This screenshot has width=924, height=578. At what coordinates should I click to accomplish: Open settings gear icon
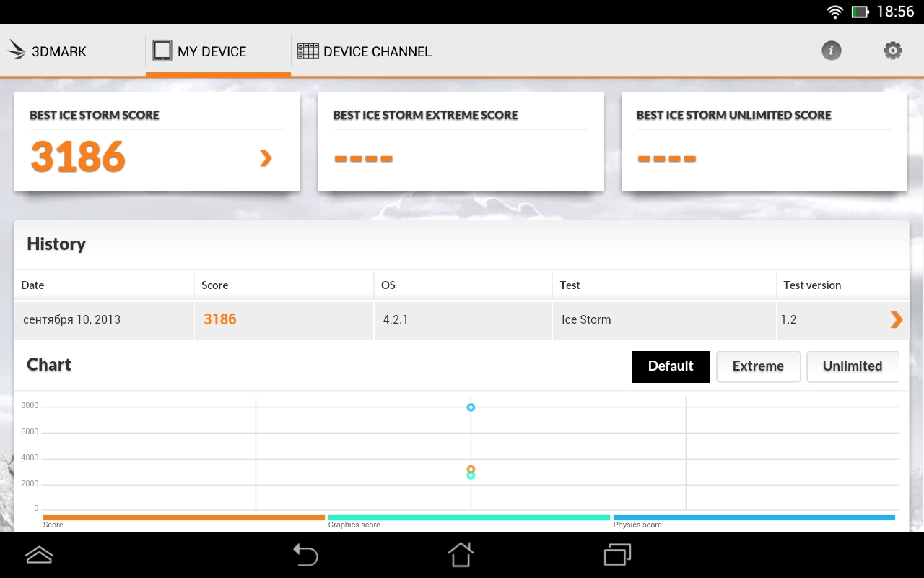coord(893,51)
